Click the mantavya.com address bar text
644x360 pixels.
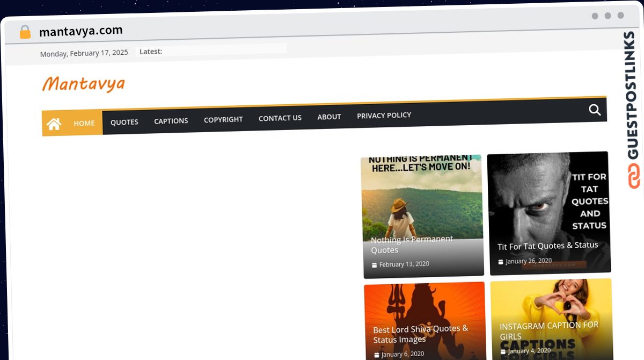point(81,31)
